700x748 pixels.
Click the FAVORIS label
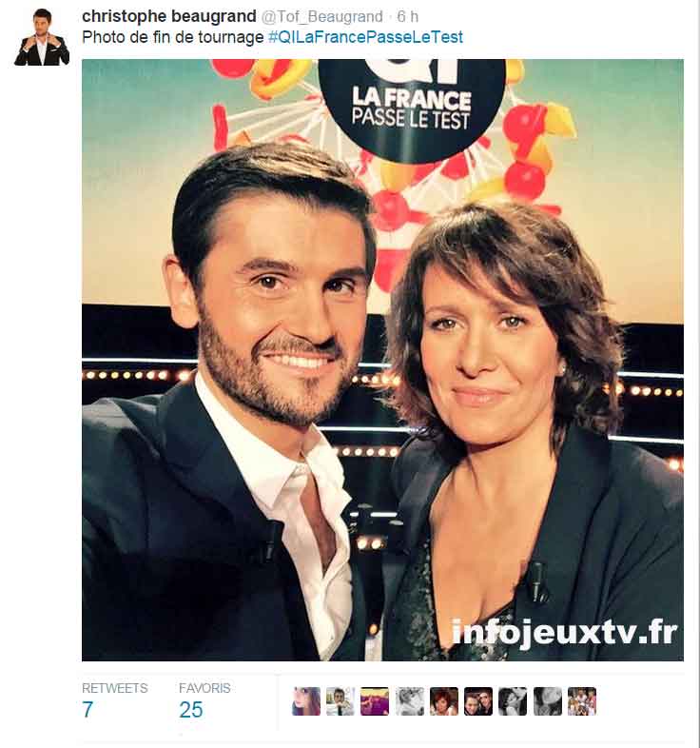204,688
